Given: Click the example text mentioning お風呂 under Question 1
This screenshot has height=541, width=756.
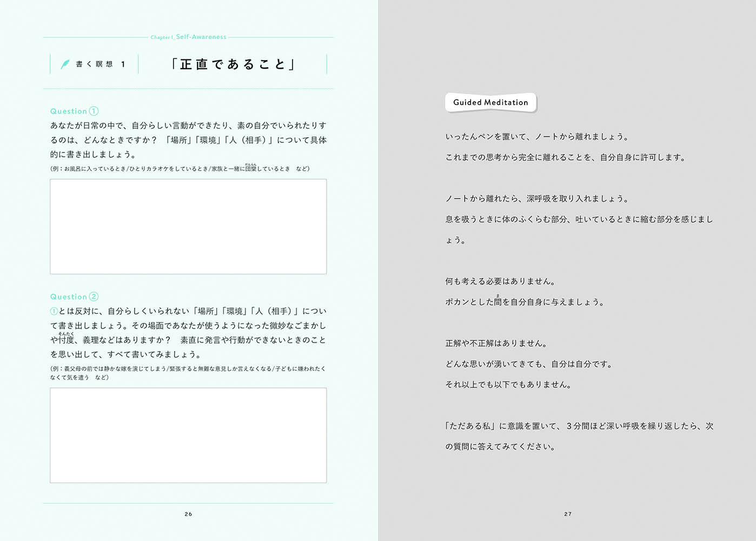Looking at the screenshot, I should point(180,169).
